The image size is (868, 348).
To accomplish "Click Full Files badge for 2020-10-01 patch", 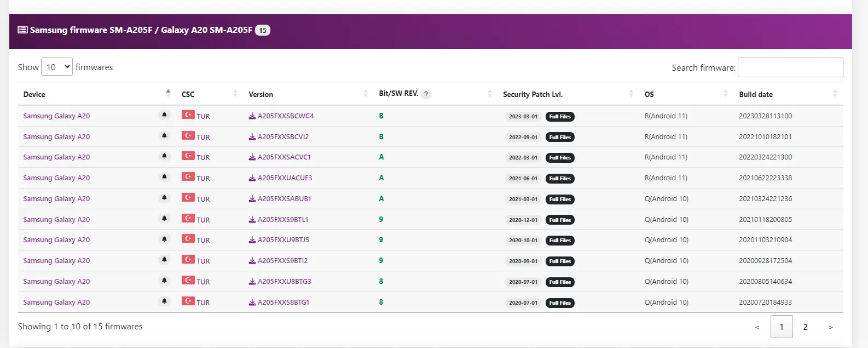I will (x=560, y=241).
